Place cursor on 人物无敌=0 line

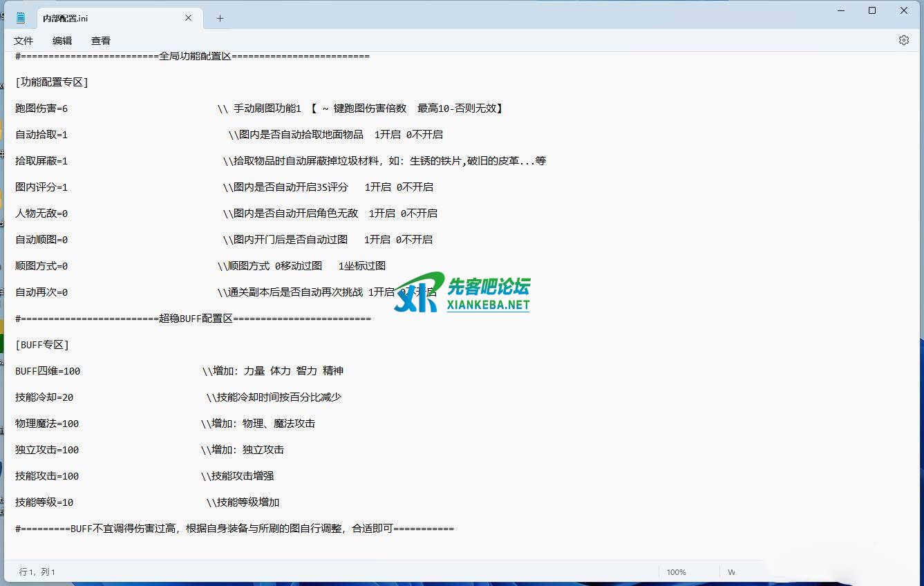[x=41, y=214]
